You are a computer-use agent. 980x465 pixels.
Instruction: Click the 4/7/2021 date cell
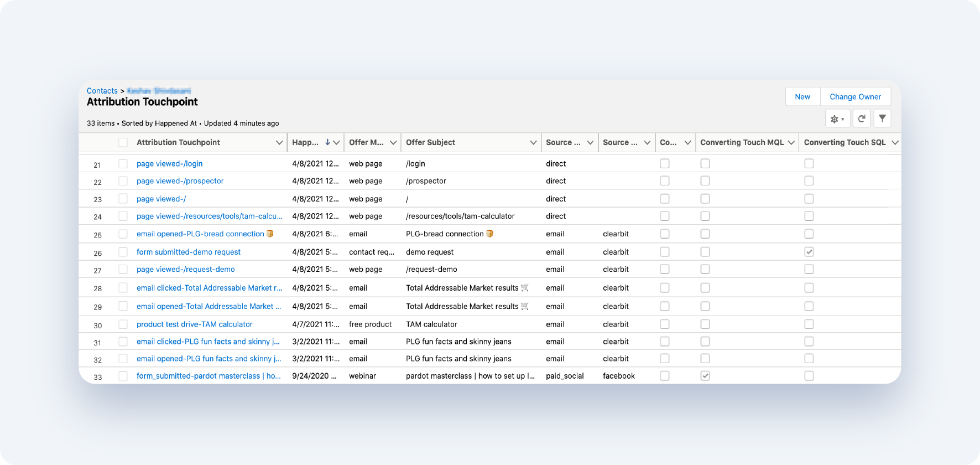pyautogui.click(x=316, y=324)
